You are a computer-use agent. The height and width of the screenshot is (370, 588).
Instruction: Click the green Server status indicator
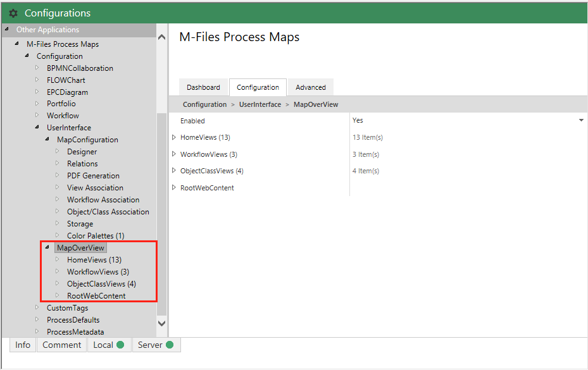point(170,345)
